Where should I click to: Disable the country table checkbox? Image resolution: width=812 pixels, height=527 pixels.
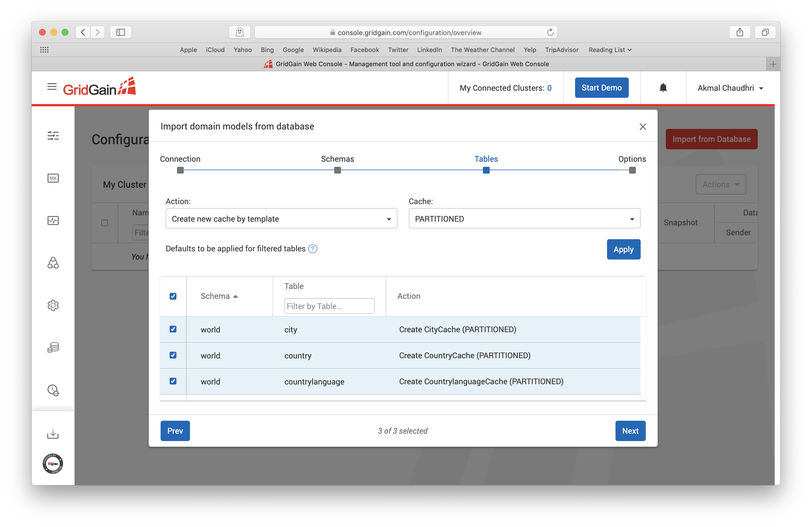pyautogui.click(x=173, y=356)
